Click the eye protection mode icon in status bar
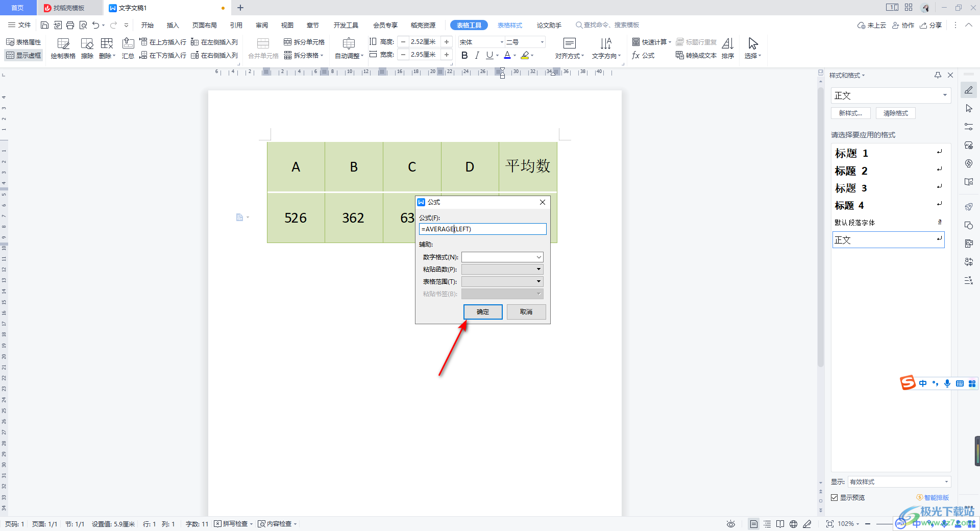 point(731,524)
